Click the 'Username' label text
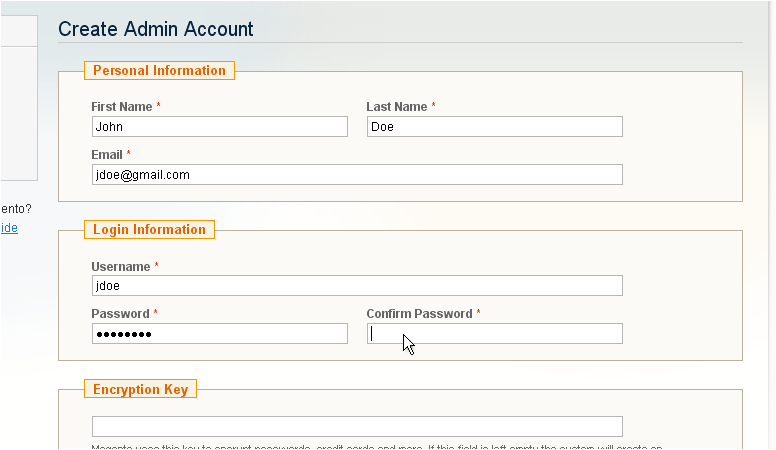776x450 pixels. point(120,267)
